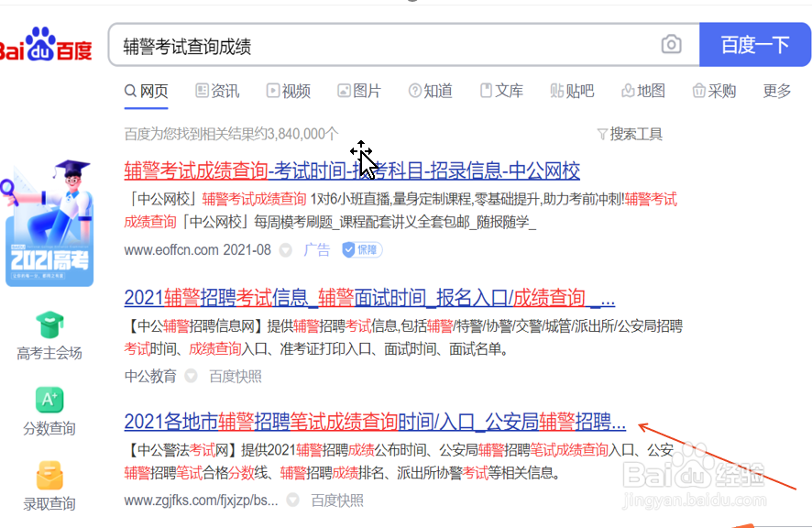Click the 广告 label
This screenshot has width=812, height=528.
316,250
